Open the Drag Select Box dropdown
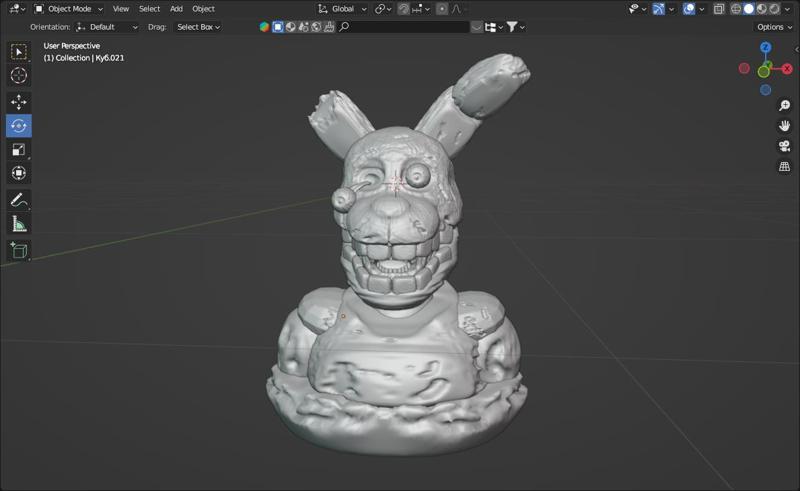 coord(198,27)
